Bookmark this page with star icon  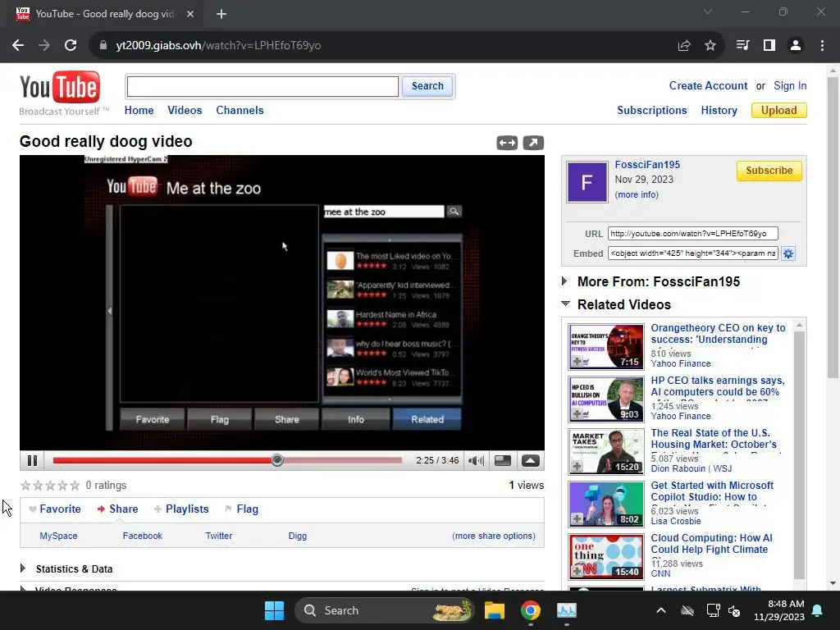click(x=710, y=46)
